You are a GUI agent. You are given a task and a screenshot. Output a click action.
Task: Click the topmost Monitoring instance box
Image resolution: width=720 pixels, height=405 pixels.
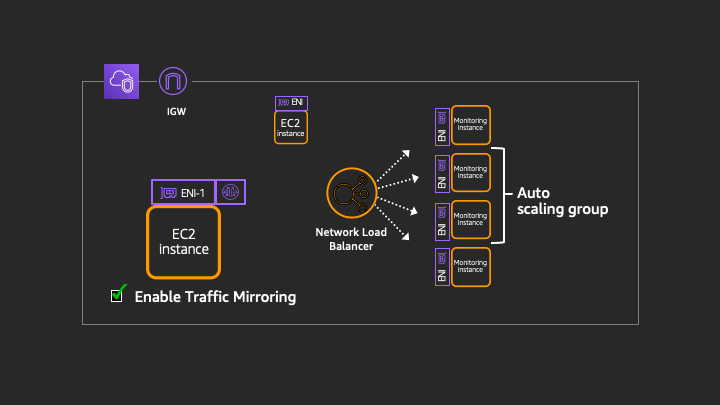(471, 125)
